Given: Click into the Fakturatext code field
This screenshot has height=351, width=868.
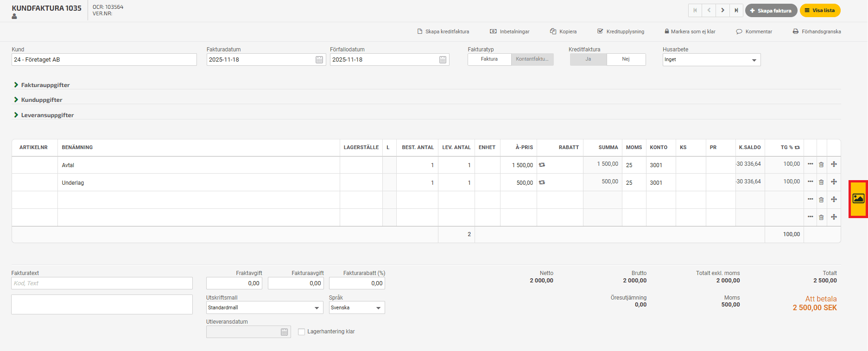Looking at the screenshot, I should [x=102, y=283].
